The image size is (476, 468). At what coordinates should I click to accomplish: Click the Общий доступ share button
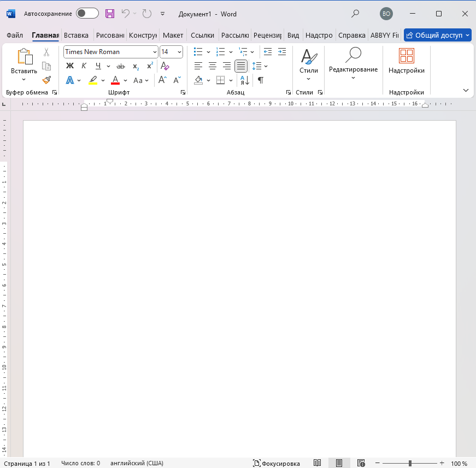click(x=437, y=35)
